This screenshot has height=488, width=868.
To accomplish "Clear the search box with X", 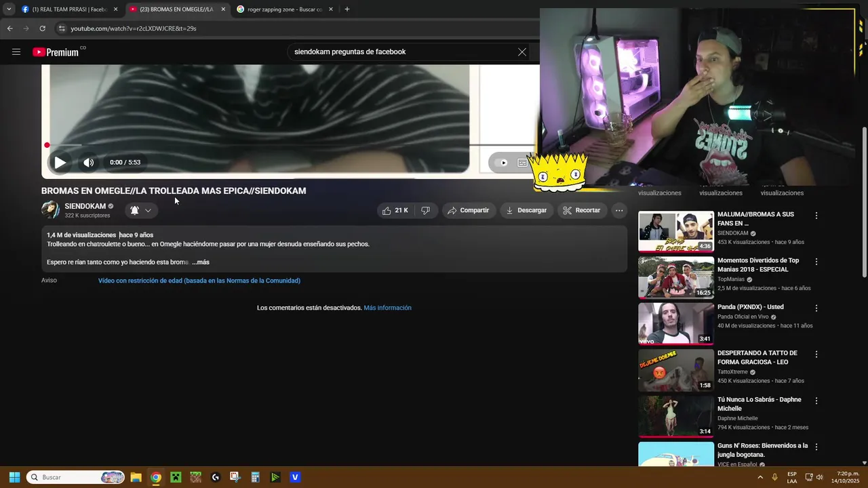I will click(x=522, y=52).
